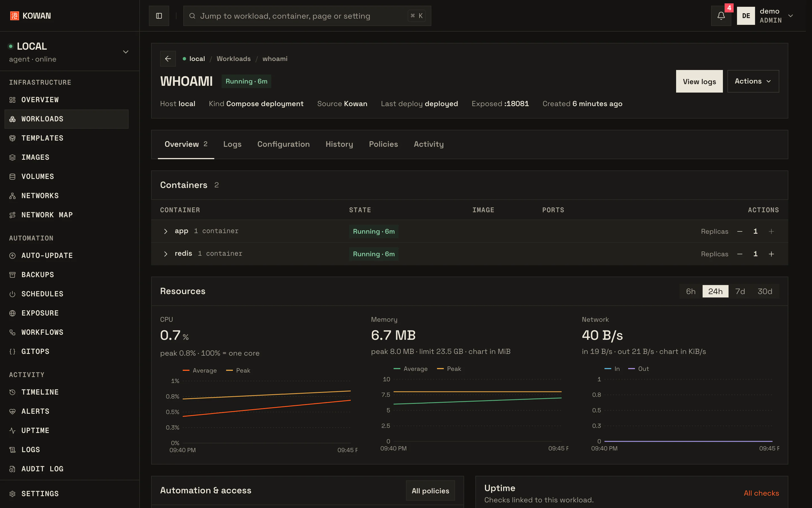This screenshot has width=812, height=508.
Task: Expand the app container row
Action: pyautogui.click(x=166, y=231)
